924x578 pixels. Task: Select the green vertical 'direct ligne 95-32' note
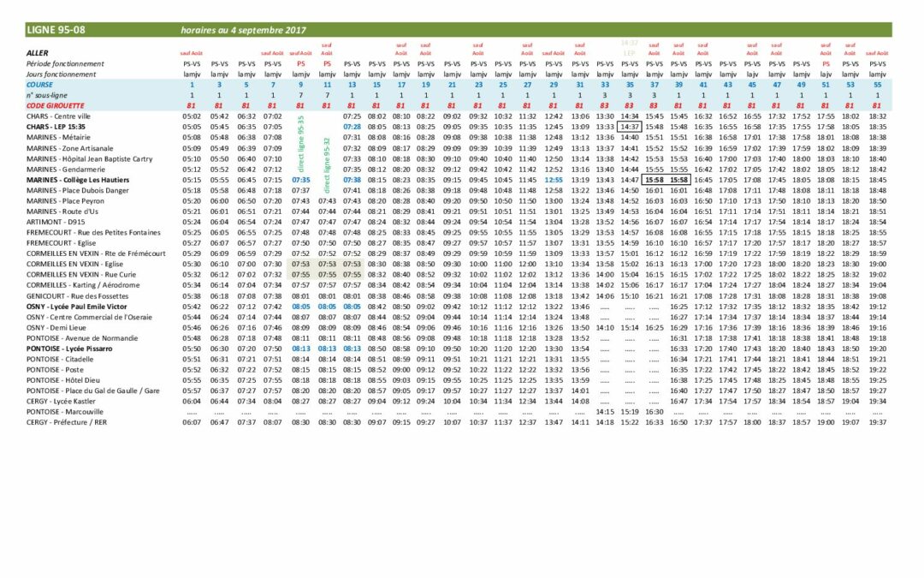pyautogui.click(x=327, y=166)
